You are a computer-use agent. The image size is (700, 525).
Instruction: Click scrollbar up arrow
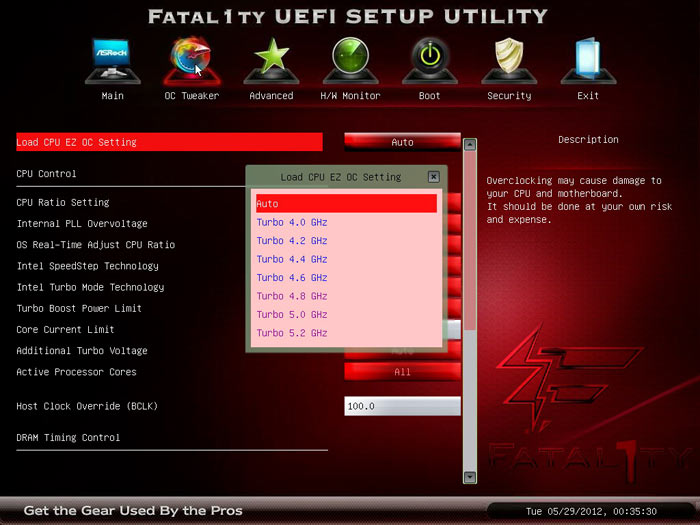(x=470, y=144)
